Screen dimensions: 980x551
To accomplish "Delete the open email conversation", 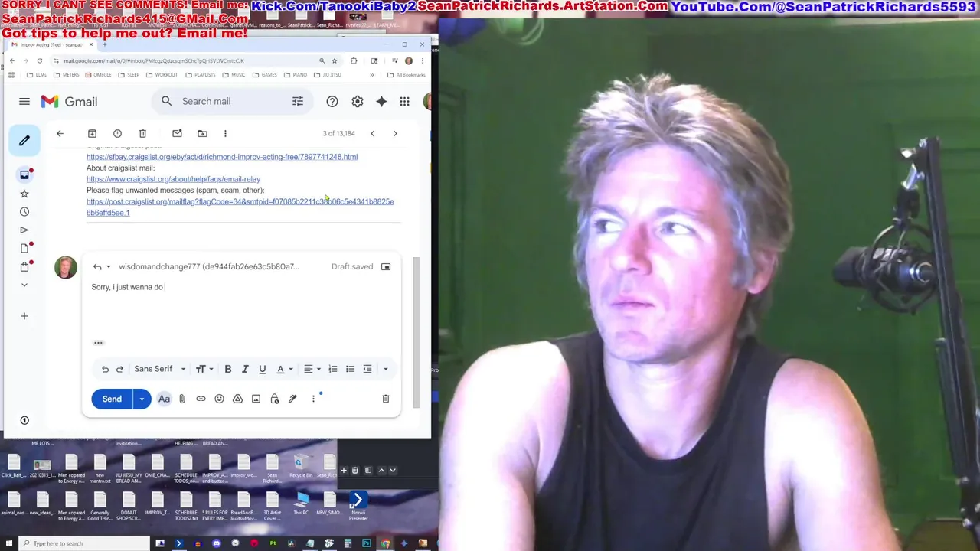I will [x=142, y=133].
